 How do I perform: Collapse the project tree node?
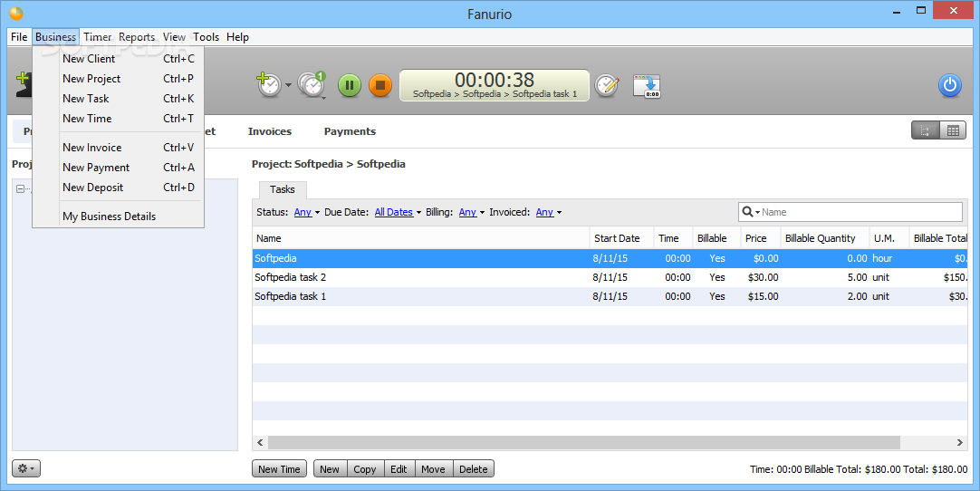tap(20, 188)
